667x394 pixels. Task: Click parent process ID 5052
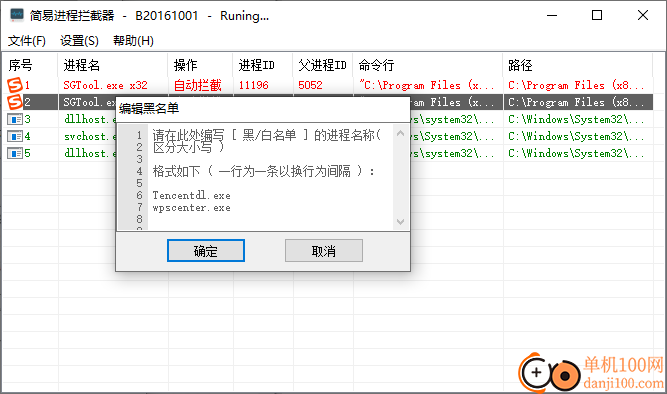pos(310,85)
